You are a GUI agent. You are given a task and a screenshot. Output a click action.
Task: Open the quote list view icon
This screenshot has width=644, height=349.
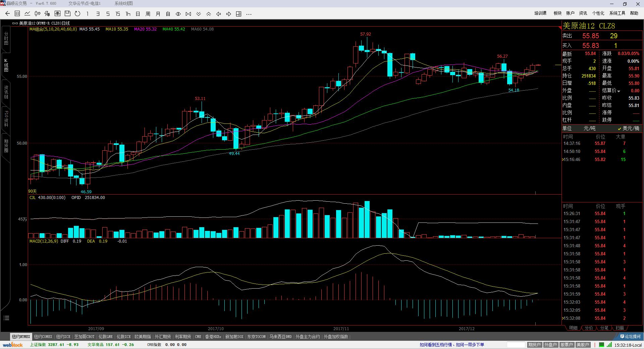[x=17, y=14]
